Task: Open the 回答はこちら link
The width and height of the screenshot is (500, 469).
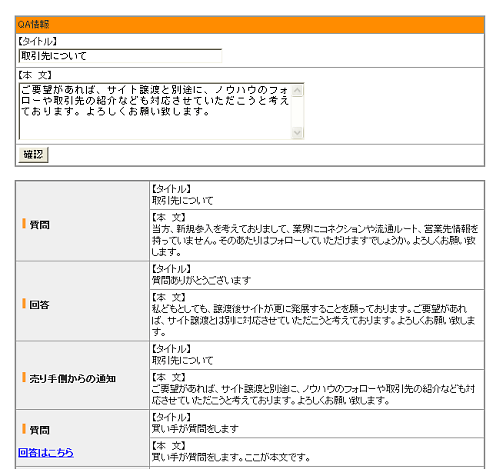Action: 46,452
